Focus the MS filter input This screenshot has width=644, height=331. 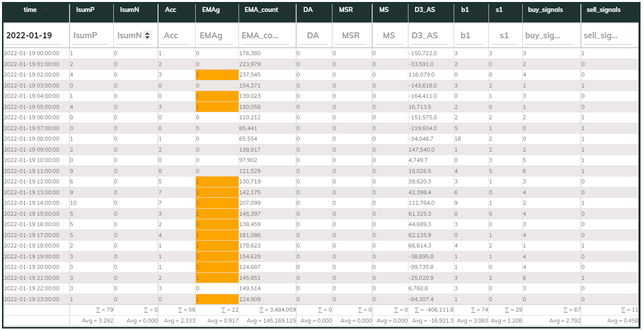click(389, 36)
